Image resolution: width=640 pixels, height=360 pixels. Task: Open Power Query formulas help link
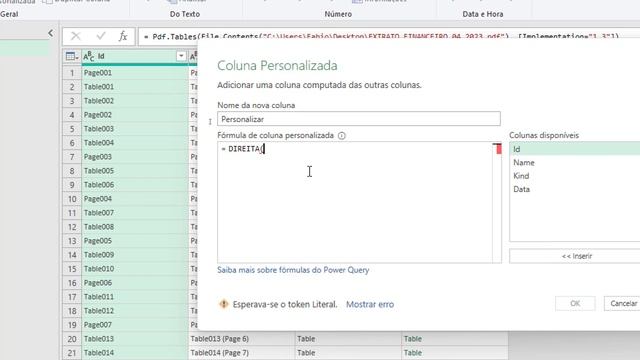tap(293, 270)
